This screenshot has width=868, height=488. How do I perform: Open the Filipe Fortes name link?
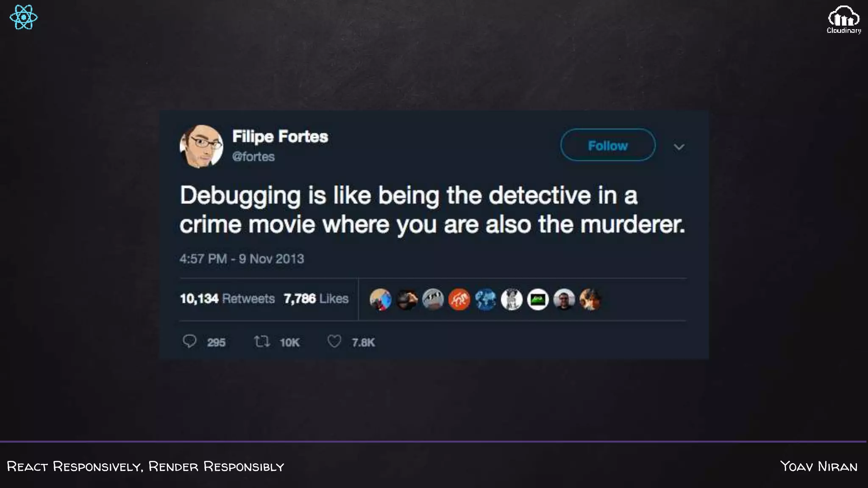(x=280, y=137)
